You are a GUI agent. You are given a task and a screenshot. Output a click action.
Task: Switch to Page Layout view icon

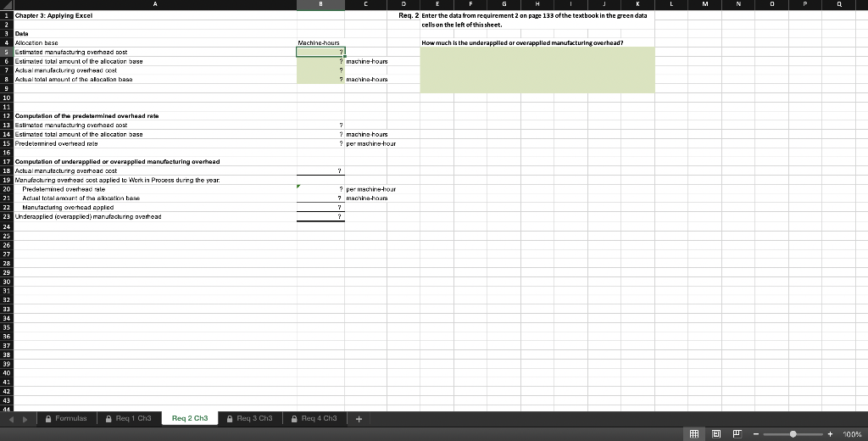(715, 434)
